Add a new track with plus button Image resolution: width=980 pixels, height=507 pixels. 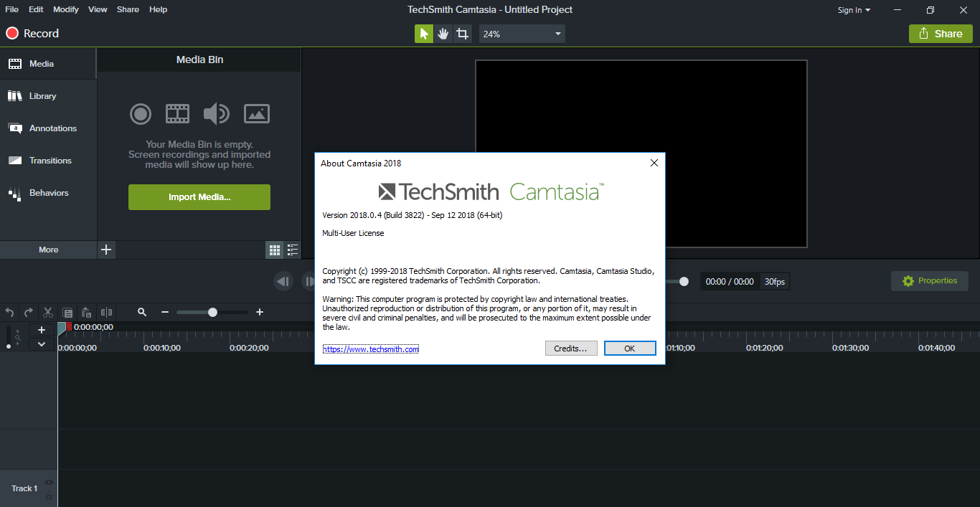point(42,330)
